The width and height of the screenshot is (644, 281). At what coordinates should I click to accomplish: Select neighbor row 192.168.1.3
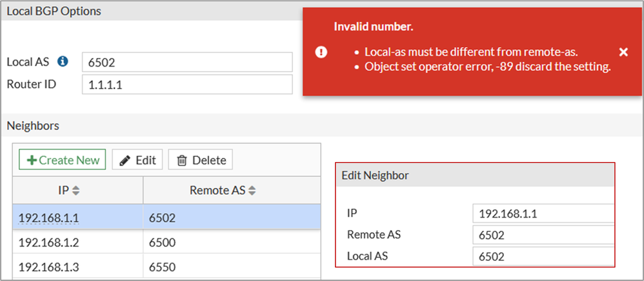click(77, 267)
